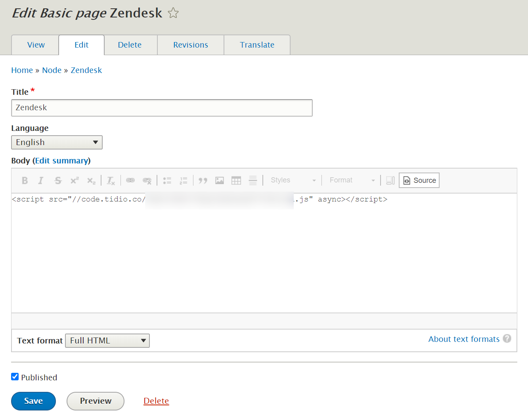528x420 pixels.
Task: Toggle bold formatting in editor toolbar
Action: (25, 180)
